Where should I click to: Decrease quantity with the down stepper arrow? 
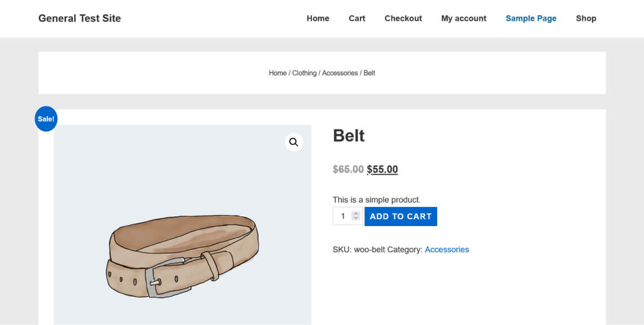[355, 219]
